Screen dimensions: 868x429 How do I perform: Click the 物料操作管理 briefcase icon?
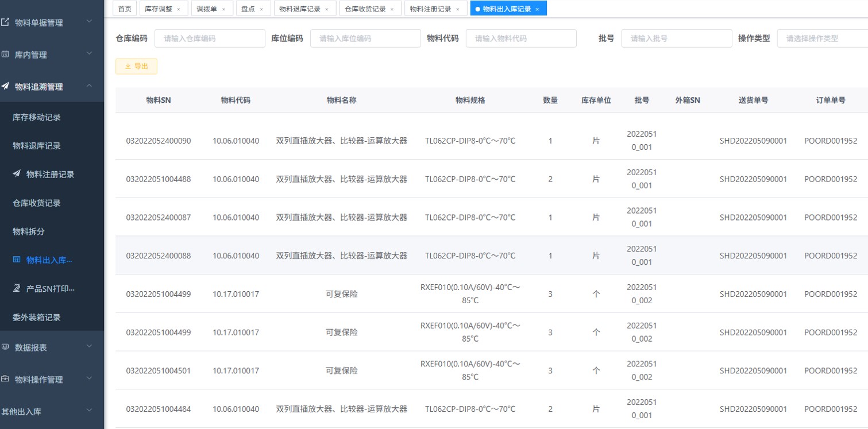tap(5, 379)
